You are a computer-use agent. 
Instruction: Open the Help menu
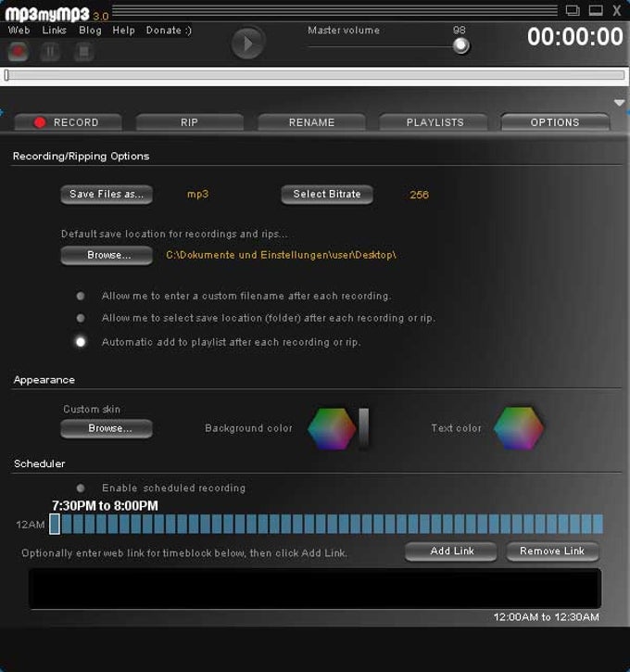coord(124,31)
